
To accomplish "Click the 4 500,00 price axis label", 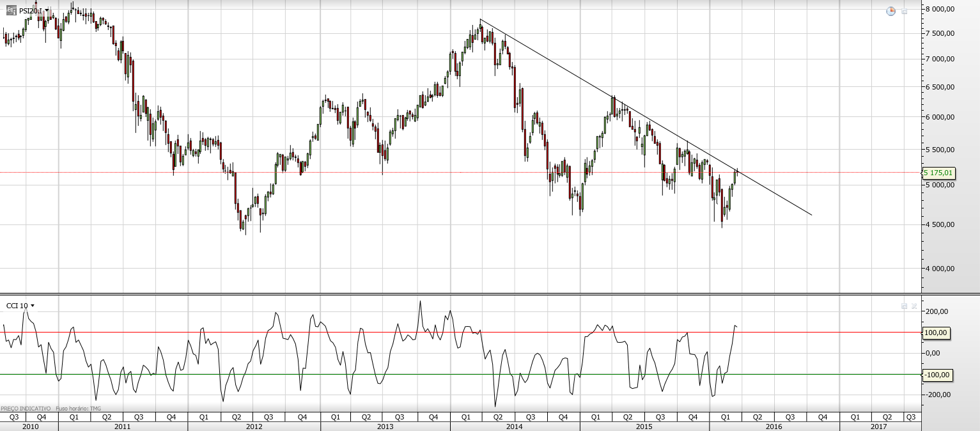I will (939, 224).
